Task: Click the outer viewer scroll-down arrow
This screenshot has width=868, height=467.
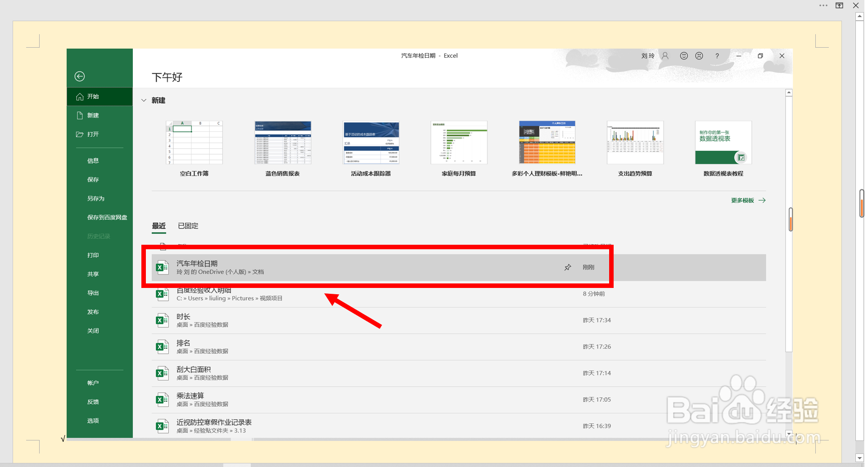Action: [859, 458]
